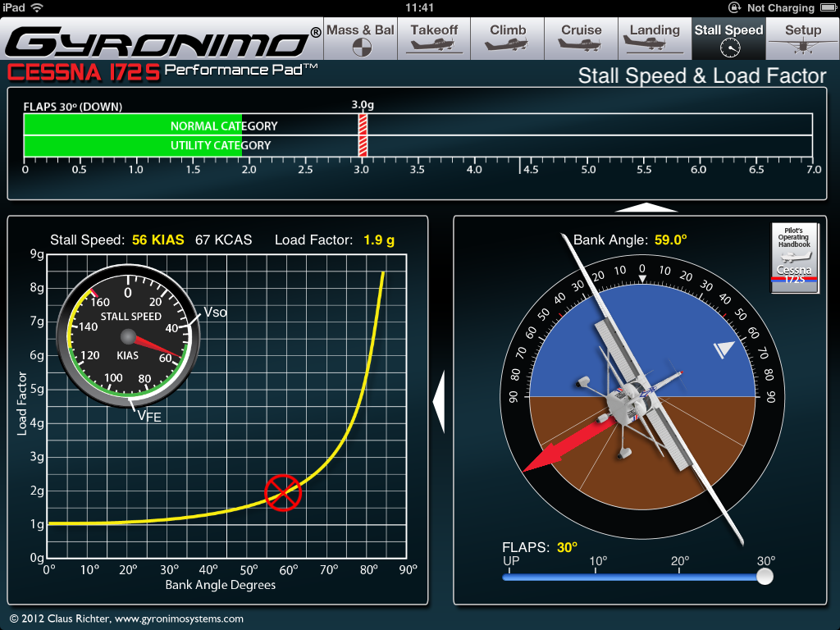Click the 11:41 clock in status bar
Viewport: 840px width, 630px height.
pyautogui.click(x=419, y=7)
